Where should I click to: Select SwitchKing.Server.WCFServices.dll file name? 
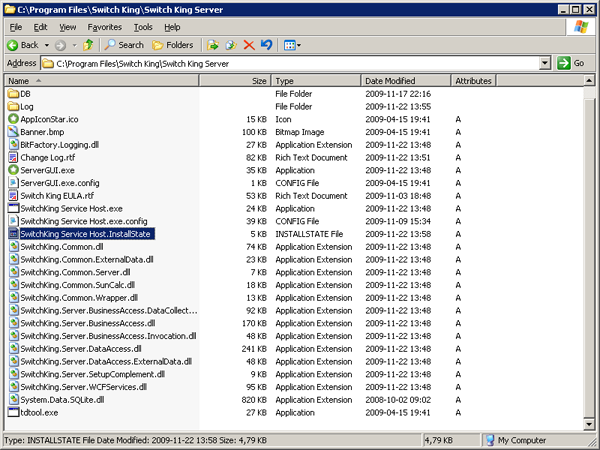[x=83, y=387]
